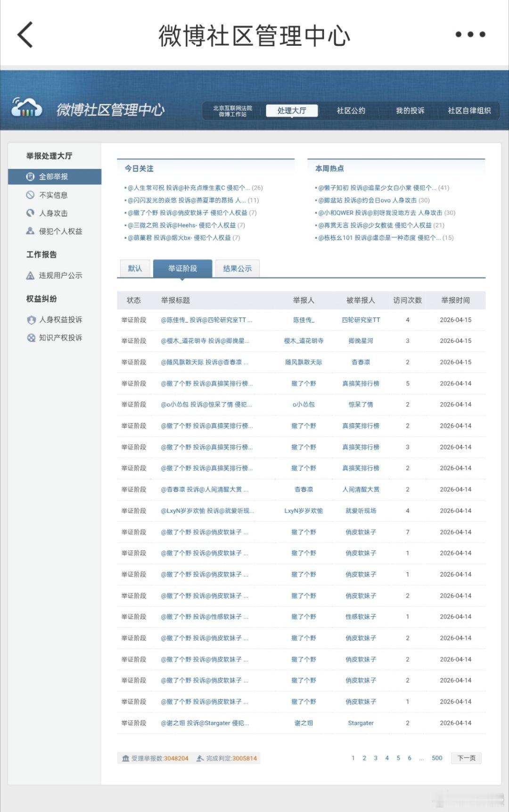Open report title @随风飘散天际 投诉@杳春凛

[x=205, y=362]
